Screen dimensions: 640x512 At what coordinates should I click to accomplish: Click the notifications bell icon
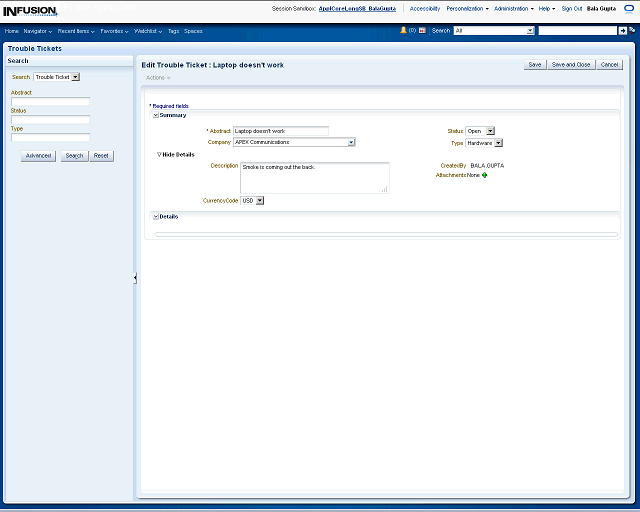pyautogui.click(x=403, y=31)
